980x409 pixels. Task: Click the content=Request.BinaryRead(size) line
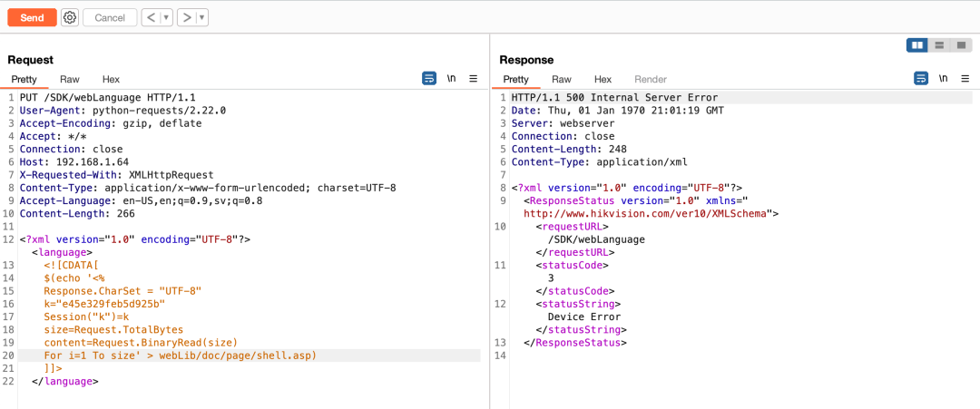[x=141, y=342]
